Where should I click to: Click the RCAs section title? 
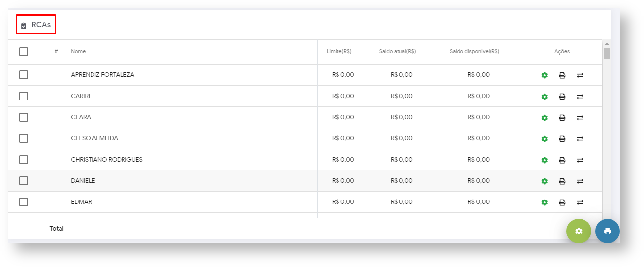[41, 25]
